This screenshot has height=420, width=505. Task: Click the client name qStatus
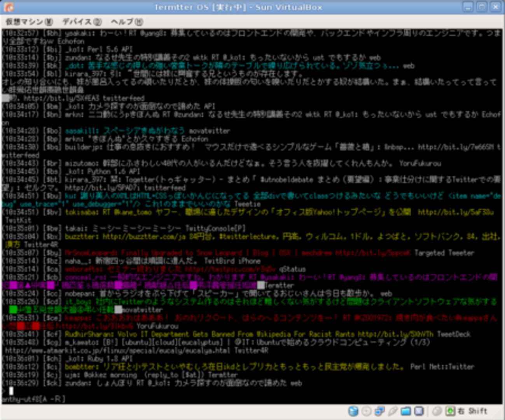coord(292,269)
